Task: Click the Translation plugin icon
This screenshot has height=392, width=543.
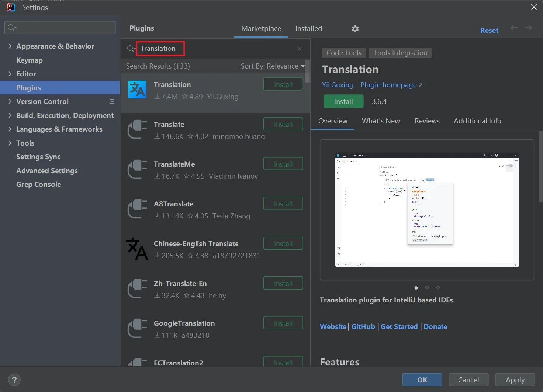Action: coord(137,90)
